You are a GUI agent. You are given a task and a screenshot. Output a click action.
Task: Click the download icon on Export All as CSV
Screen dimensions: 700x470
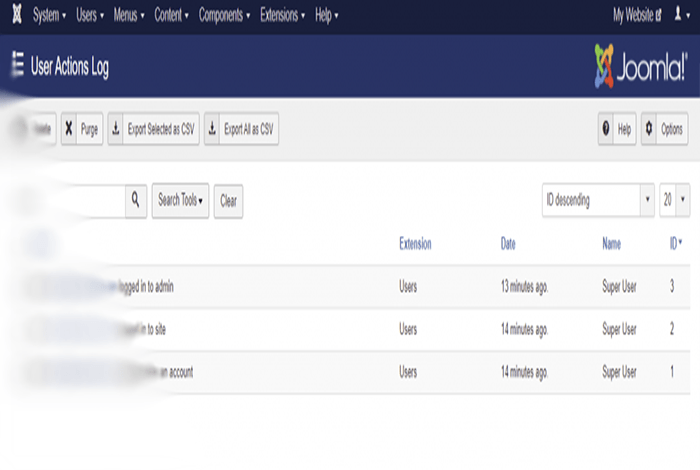pos(213,130)
